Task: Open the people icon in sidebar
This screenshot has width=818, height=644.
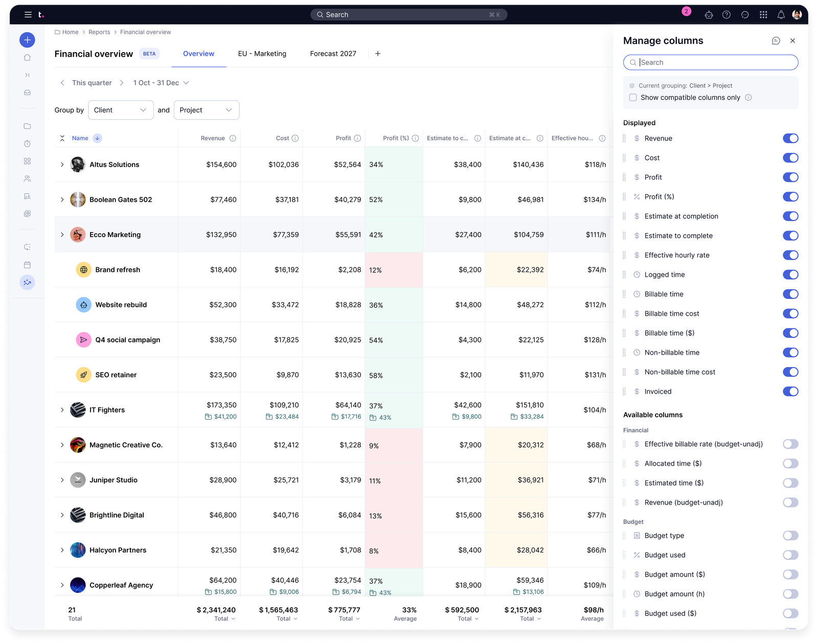Action: tap(27, 179)
